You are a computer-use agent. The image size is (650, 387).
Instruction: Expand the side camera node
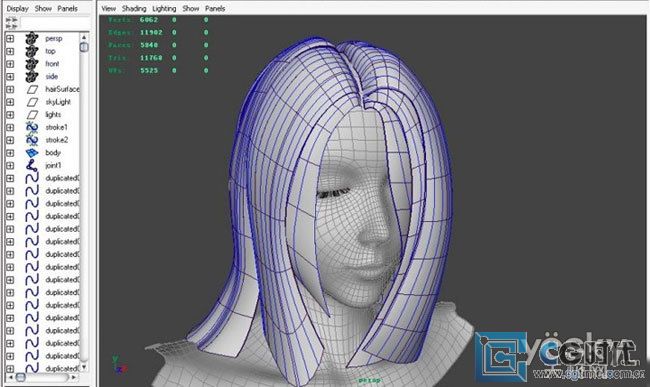[10, 77]
